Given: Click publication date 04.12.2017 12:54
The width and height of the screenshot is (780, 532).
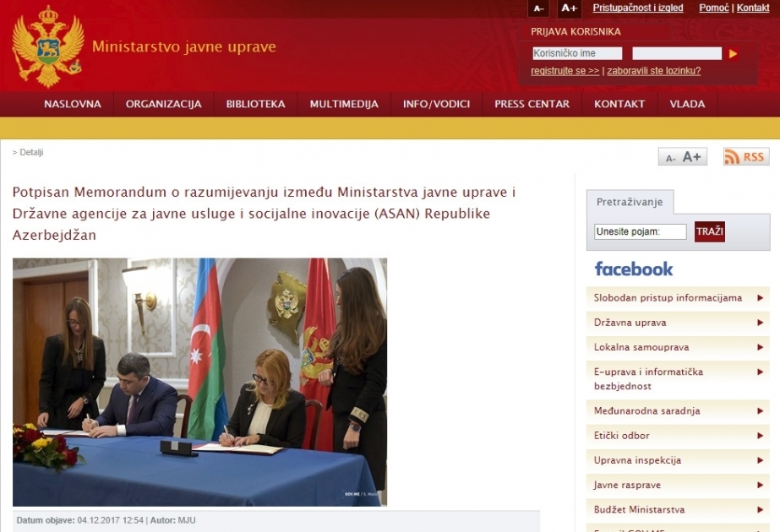Looking at the screenshot, I should coord(110,520).
